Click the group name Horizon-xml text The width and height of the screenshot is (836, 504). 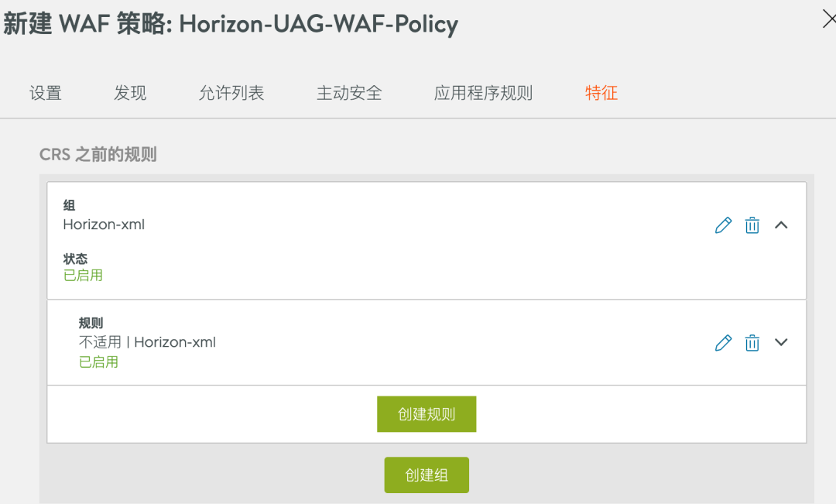point(104,225)
